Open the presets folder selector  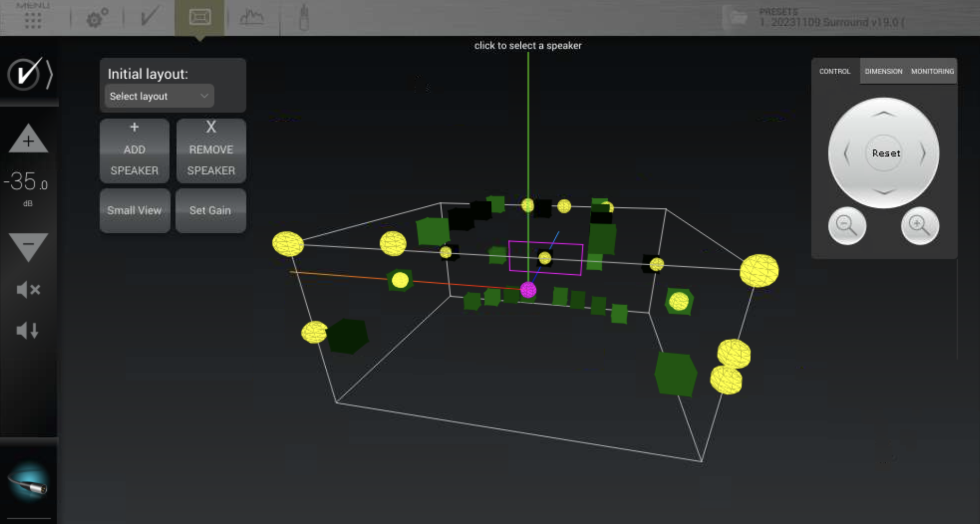tap(737, 18)
